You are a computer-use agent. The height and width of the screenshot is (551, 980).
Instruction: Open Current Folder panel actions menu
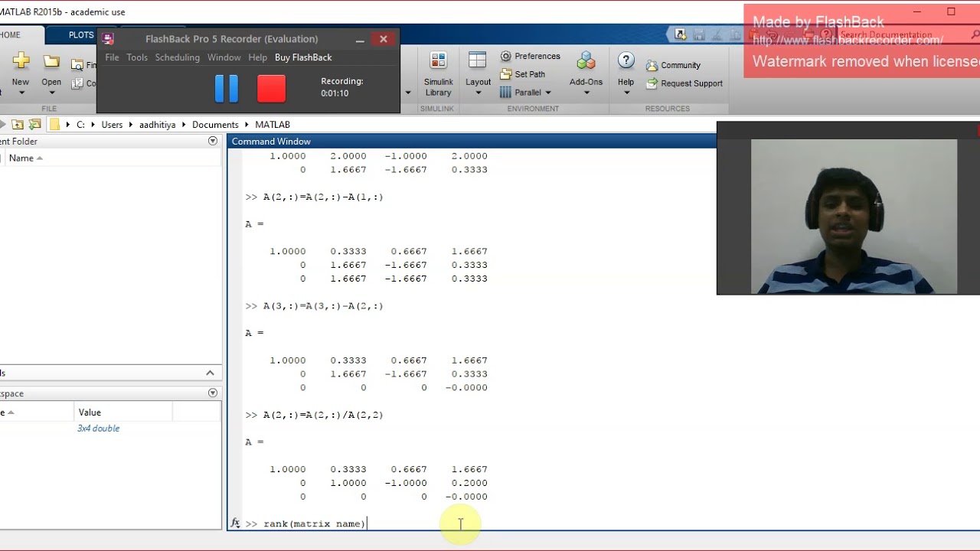[213, 141]
